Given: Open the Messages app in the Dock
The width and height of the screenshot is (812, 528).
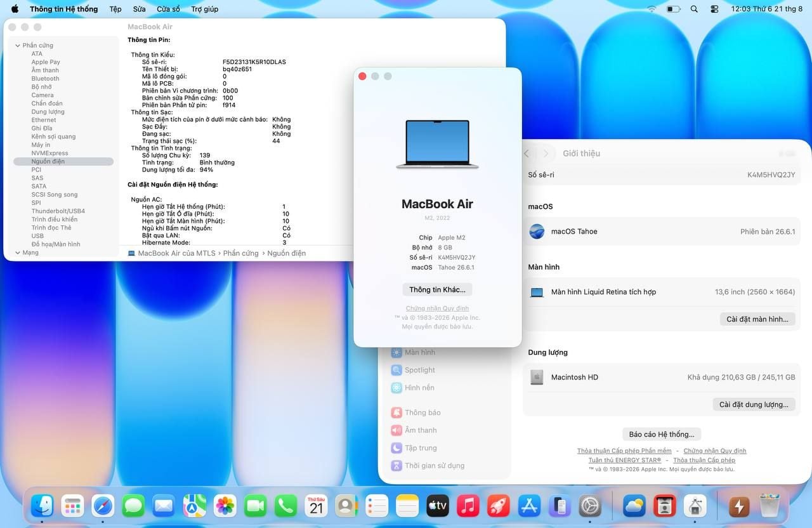Looking at the screenshot, I should pyautogui.click(x=133, y=506).
